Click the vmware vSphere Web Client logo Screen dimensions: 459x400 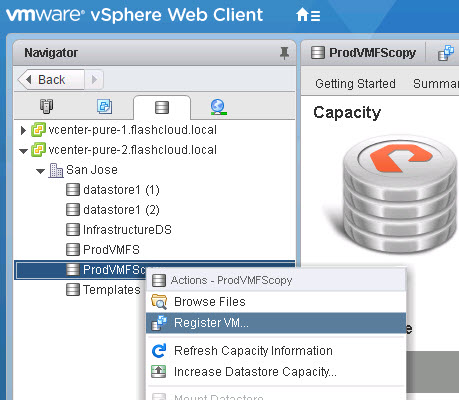tap(134, 15)
